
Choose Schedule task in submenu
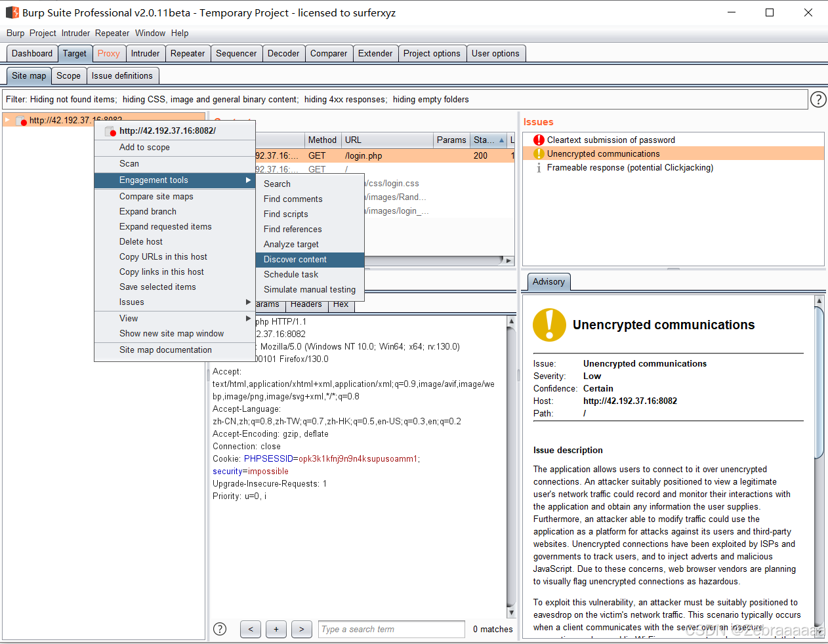point(310,275)
